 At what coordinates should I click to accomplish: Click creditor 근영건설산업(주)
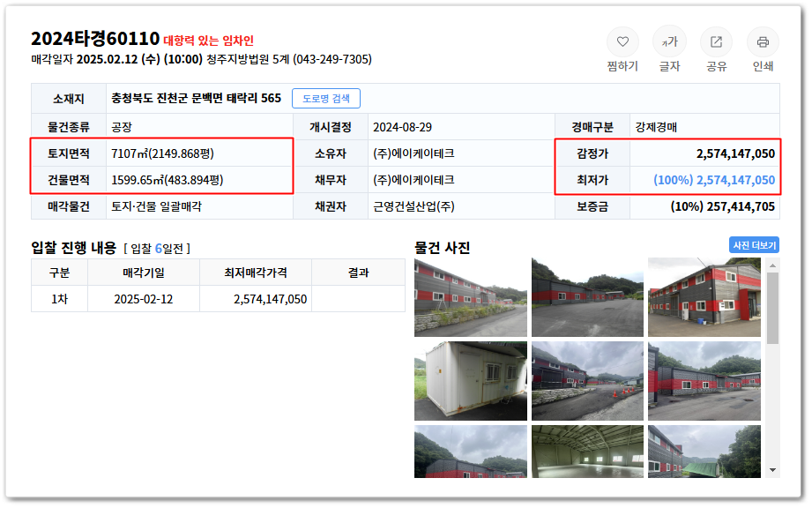click(413, 206)
